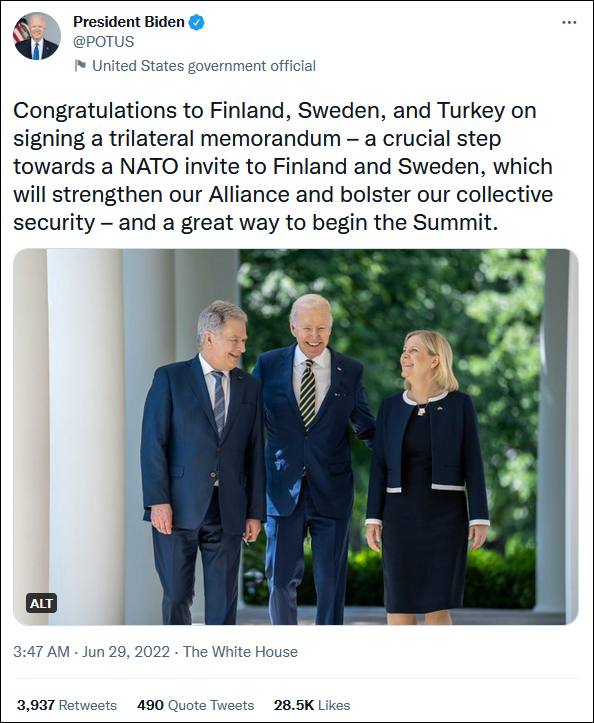Open the 3:47 AM timestamp link
The height and width of the screenshot is (723, 594).
42,652
